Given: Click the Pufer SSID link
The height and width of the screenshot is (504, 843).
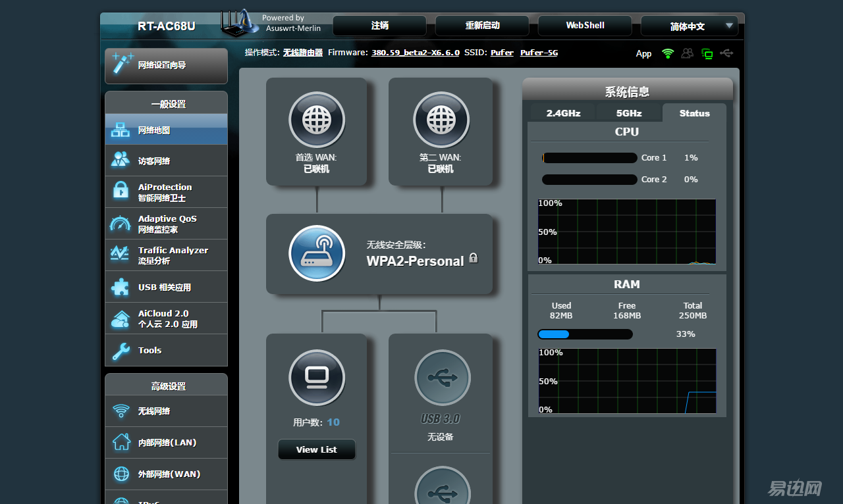Looking at the screenshot, I should point(502,53).
